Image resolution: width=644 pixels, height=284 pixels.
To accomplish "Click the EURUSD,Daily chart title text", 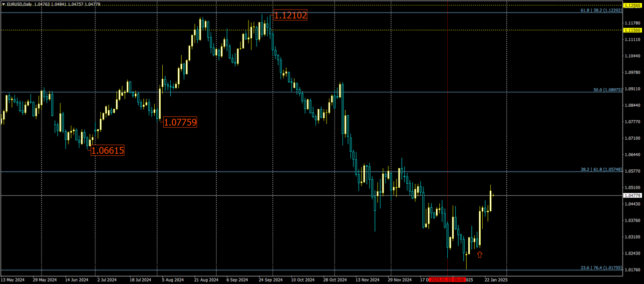I will click(x=19, y=4).
